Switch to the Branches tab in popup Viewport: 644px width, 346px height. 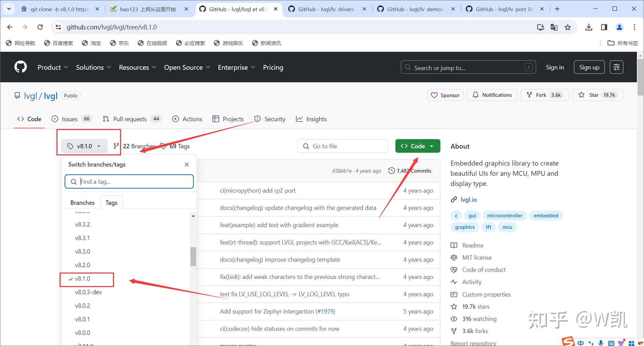(x=82, y=202)
